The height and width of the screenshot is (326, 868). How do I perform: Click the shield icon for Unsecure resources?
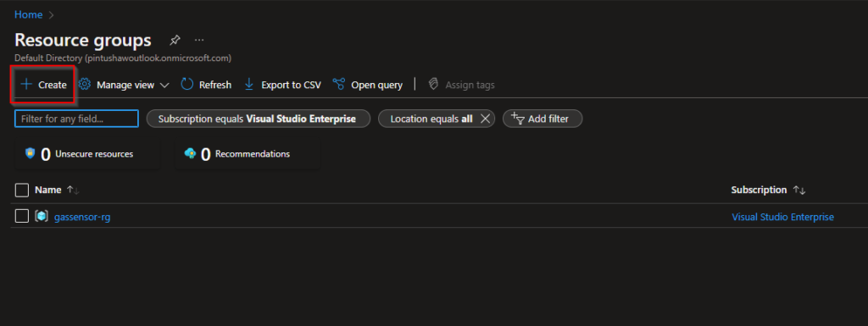(31, 153)
